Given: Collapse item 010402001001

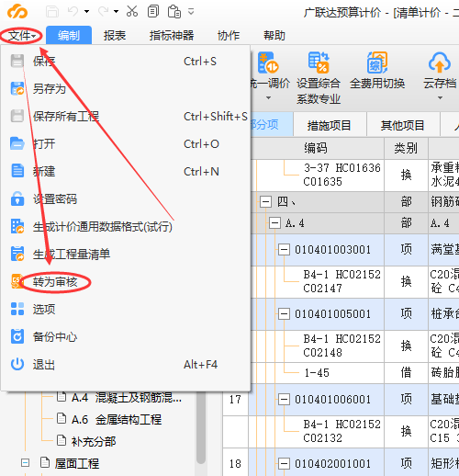Looking at the screenshot, I should click(284, 464).
